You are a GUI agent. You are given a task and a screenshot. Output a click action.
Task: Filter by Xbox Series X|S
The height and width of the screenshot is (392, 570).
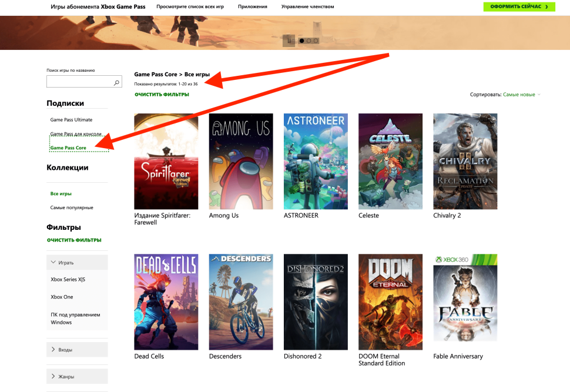point(68,279)
